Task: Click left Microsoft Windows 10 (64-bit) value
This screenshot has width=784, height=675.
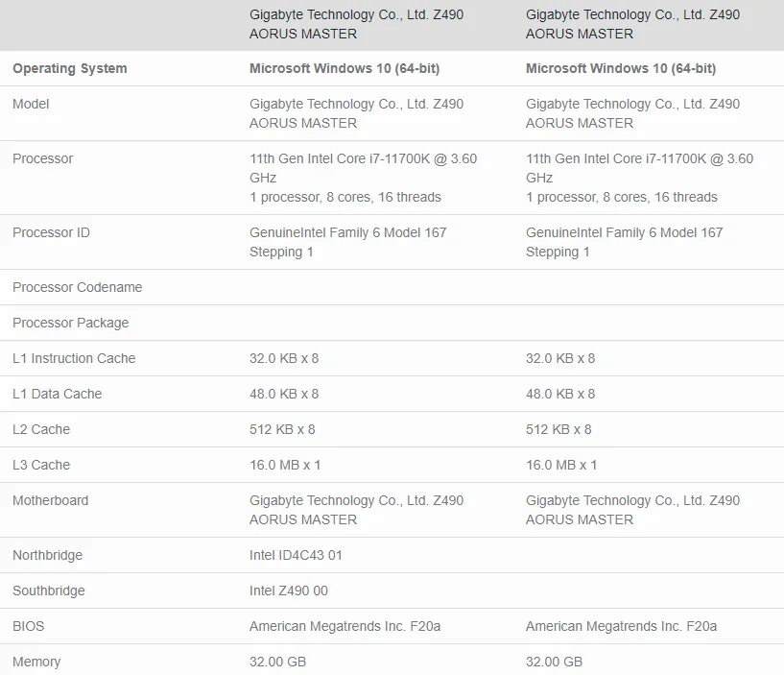Action: pos(344,68)
